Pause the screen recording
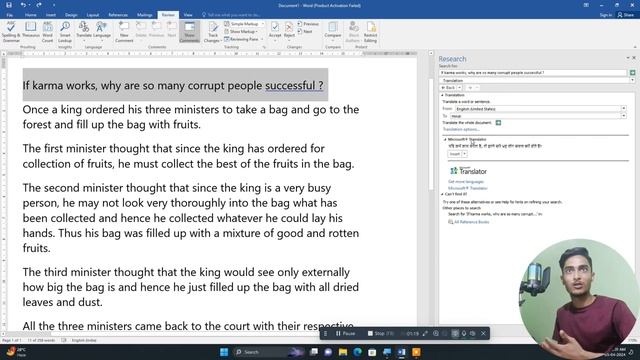 [345, 333]
